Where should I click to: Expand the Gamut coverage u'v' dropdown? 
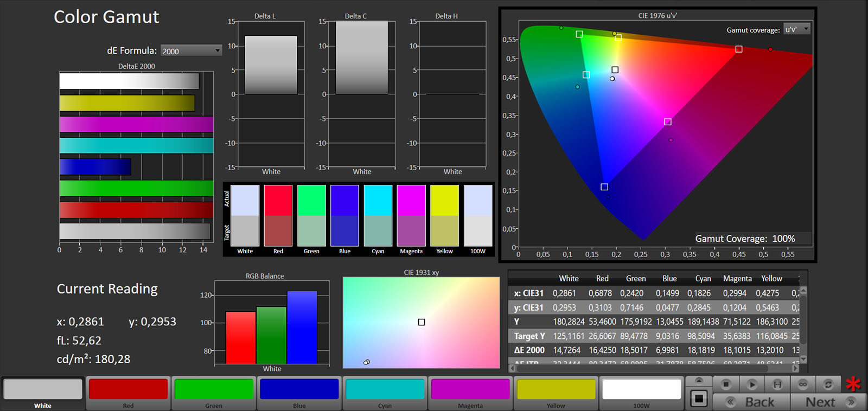tap(796, 29)
